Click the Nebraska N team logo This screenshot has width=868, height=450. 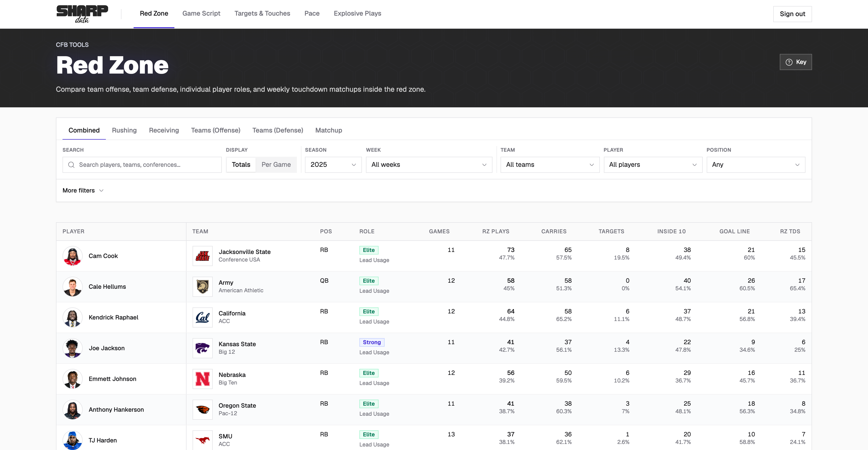tap(203, 379)
